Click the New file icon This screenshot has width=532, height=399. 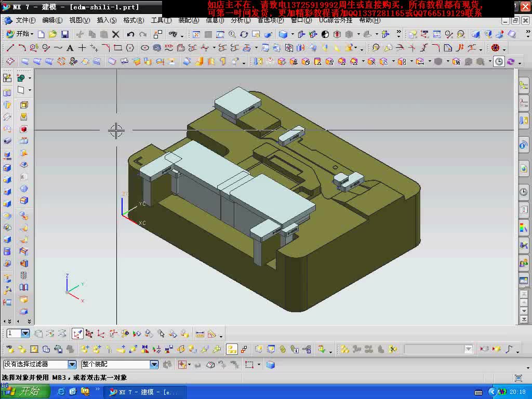pyautogui.click(x=41, y=34)
